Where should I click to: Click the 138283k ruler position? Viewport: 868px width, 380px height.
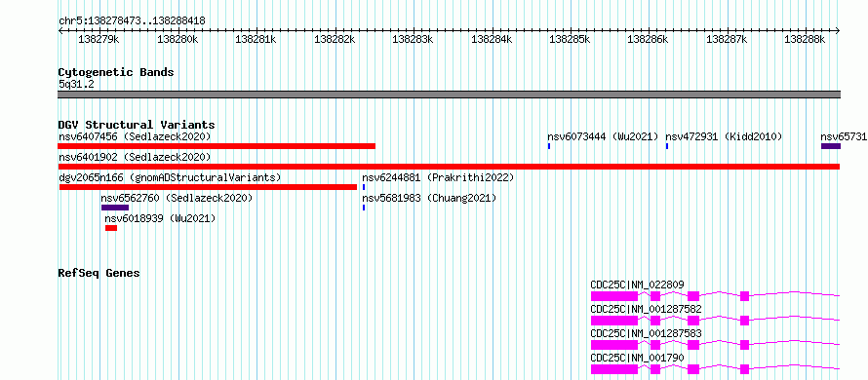413,39
